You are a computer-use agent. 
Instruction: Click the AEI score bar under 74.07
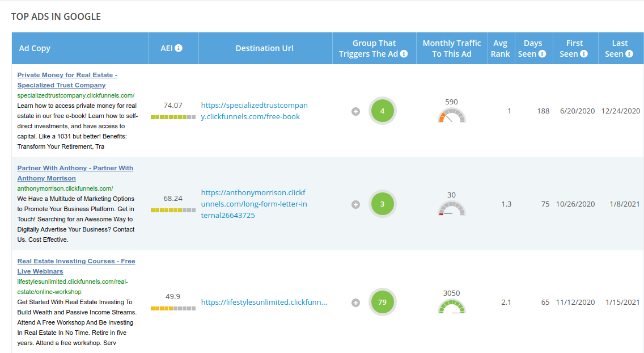(173, 117)
